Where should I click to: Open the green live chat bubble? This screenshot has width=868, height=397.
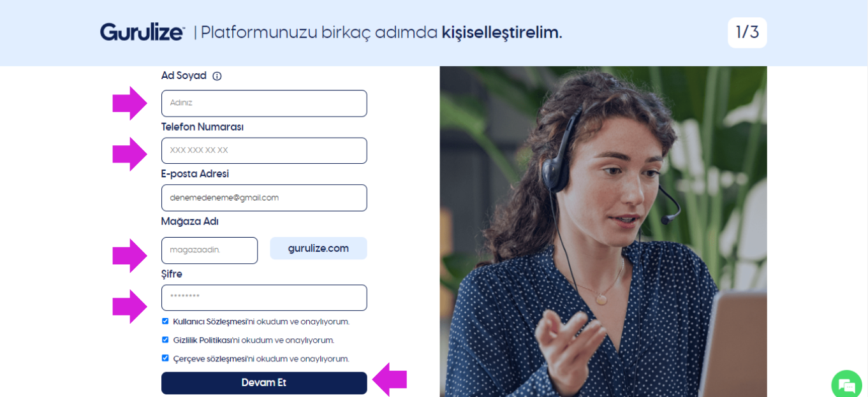pyautogui.click(x=847, y=384)
